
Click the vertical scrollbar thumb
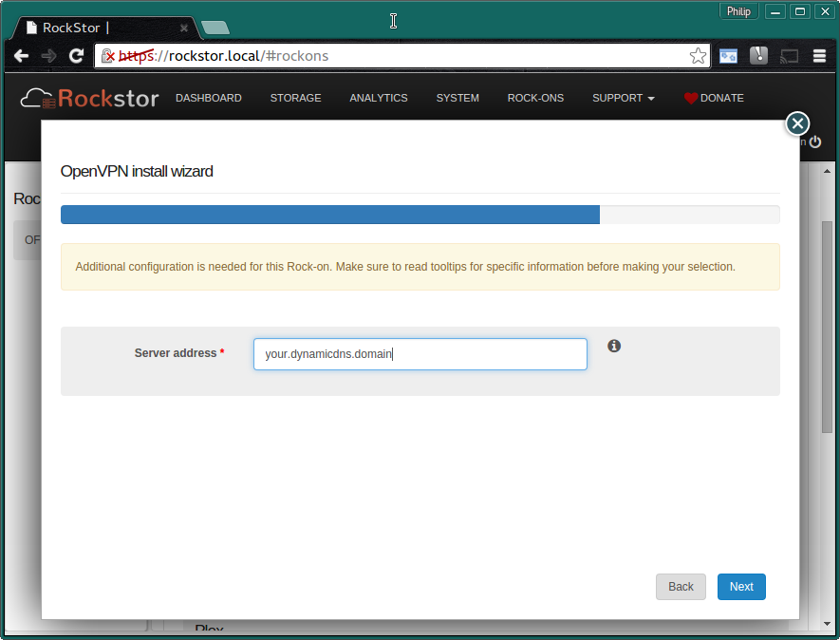pyautogui.click(x=827, y=327)
